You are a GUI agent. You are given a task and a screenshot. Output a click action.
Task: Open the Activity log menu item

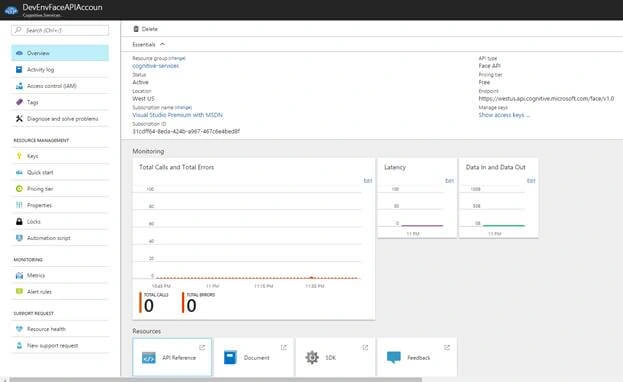(x=60, y=70)
